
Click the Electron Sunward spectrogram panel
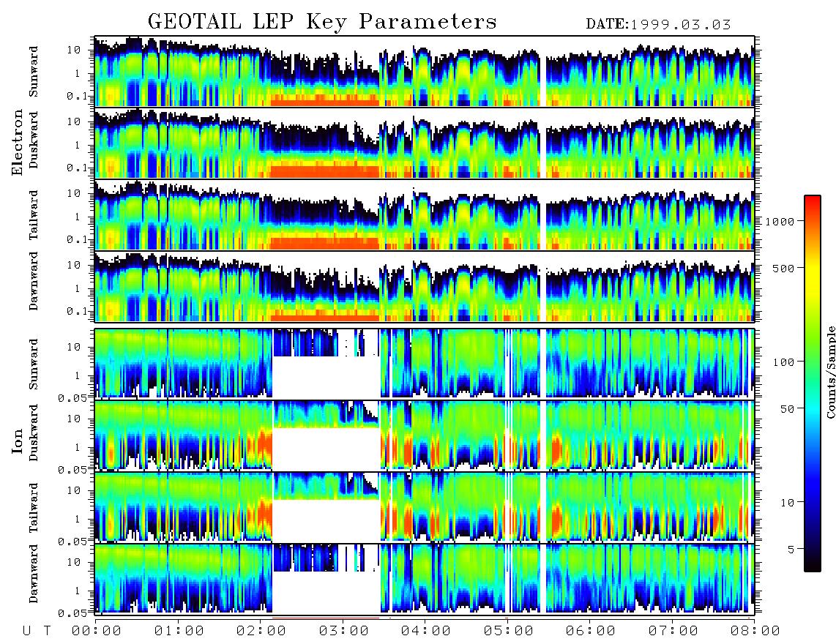425,72
